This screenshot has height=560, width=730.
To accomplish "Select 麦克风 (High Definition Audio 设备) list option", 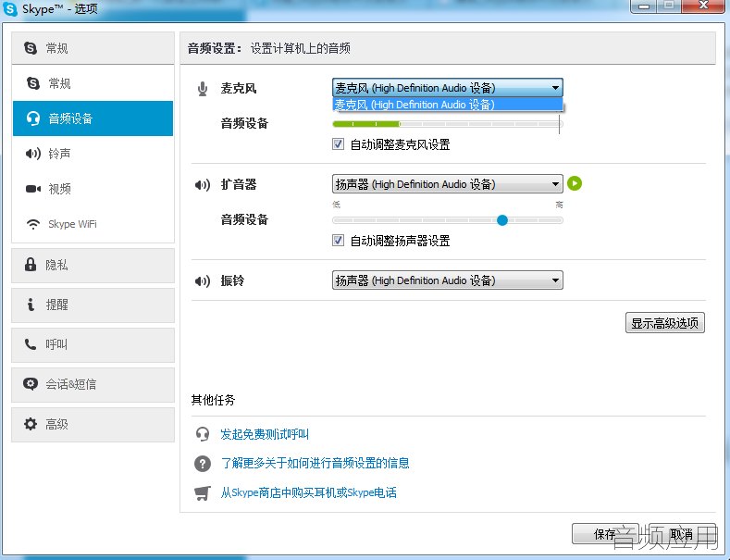I will 448,105.
